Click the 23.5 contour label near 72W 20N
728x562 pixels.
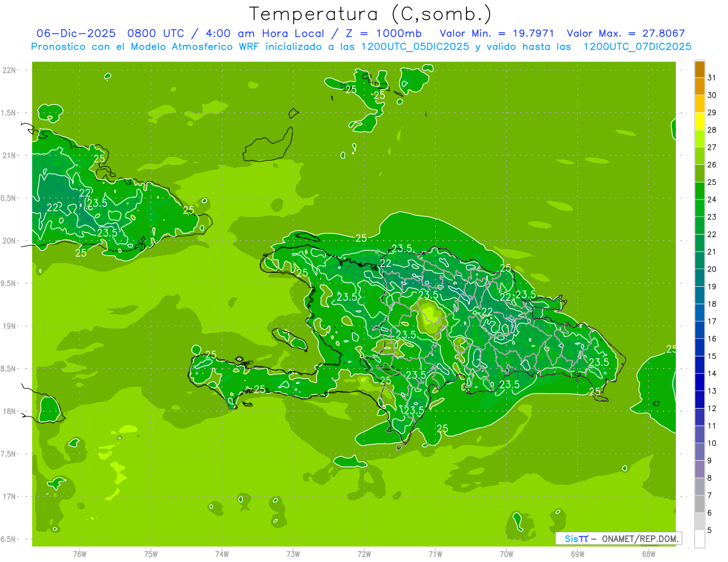point(402,248)
